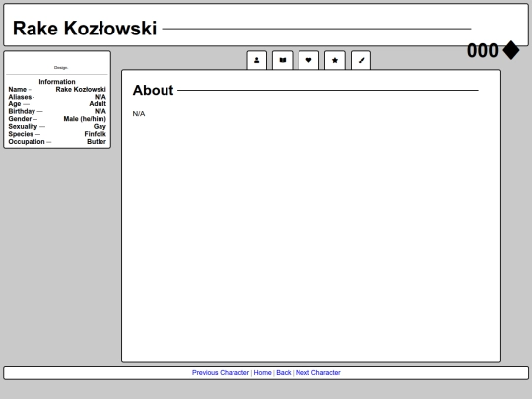Follow the Home link in footer
Screen dimensions: 532x399
coord(263,372)
